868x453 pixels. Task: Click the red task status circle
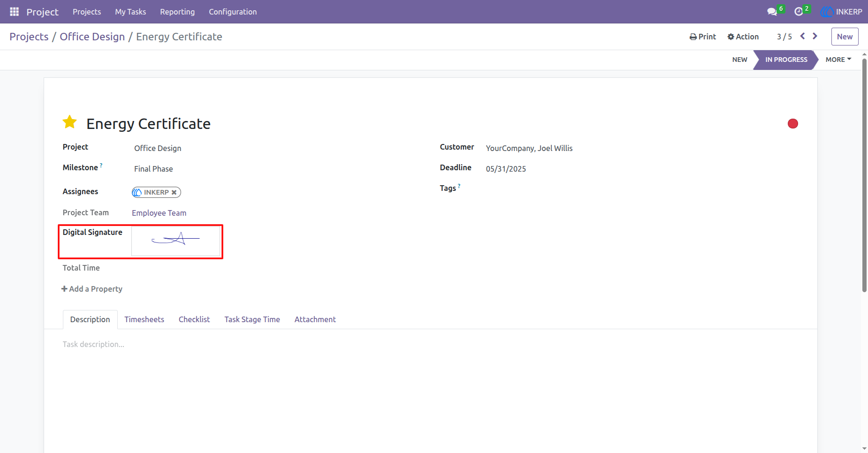click(793, 123)
